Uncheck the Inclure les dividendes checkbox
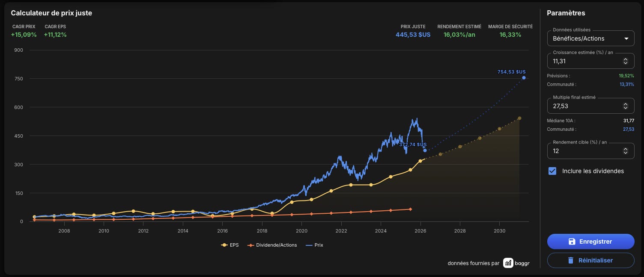The image size is (644, 277). pos(553,171)
